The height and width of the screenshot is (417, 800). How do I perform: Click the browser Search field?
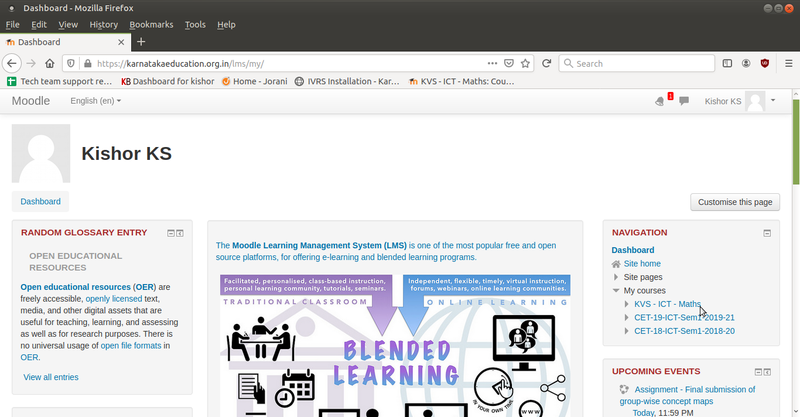(x=637, y=63)
